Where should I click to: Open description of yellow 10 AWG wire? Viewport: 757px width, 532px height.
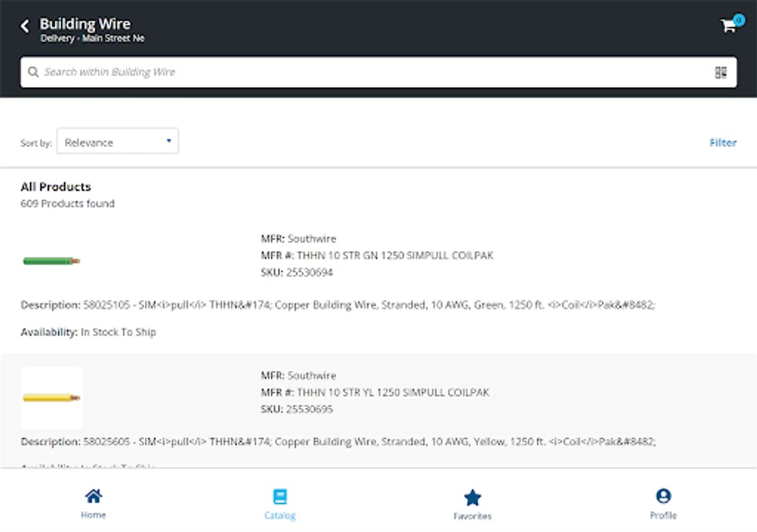[x=338, y=442]
